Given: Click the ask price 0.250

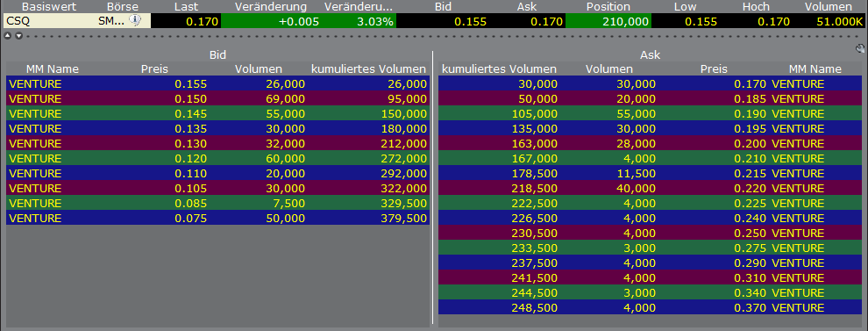Looking at the screenshot, I should click(x=751, y=233).
